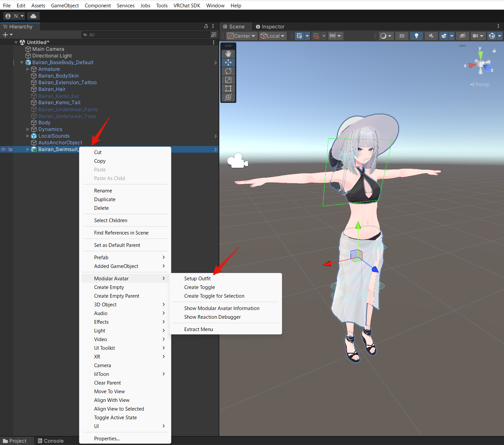Select Main Camera object
504x445 pixels.
pos(48,49)
